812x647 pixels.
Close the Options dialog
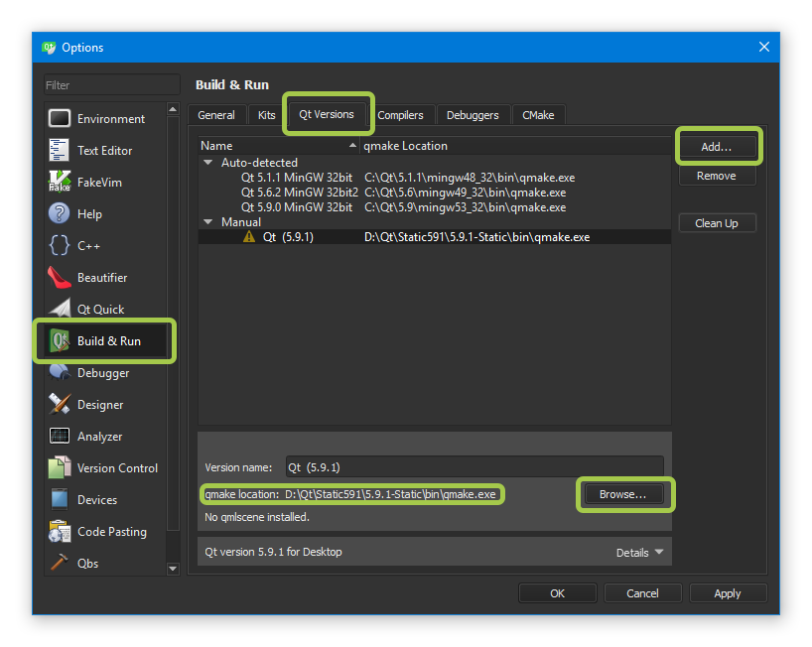763,47
